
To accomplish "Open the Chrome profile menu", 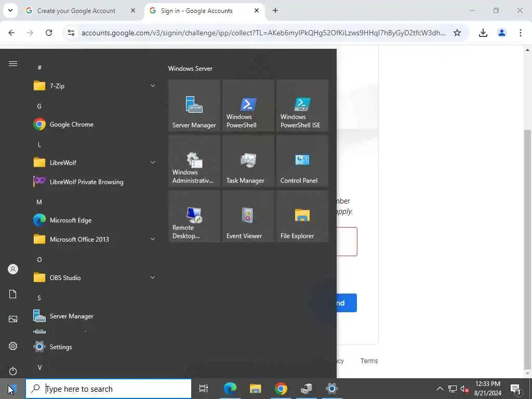I will click(x=501, y=33).
